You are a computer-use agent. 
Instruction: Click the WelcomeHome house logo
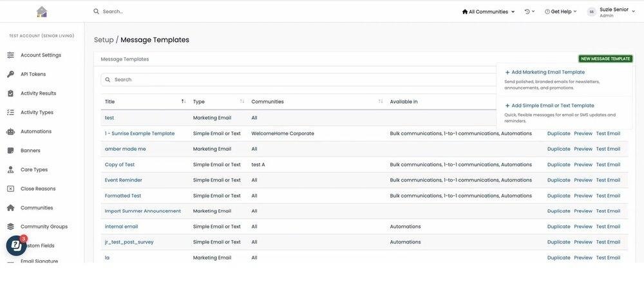click(x=41, y=12)
